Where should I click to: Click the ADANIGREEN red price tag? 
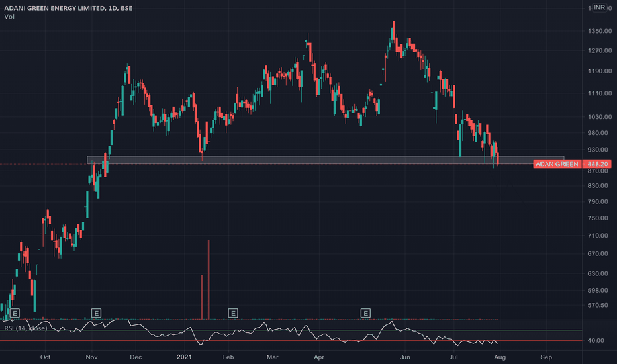[x=557, y=164]
